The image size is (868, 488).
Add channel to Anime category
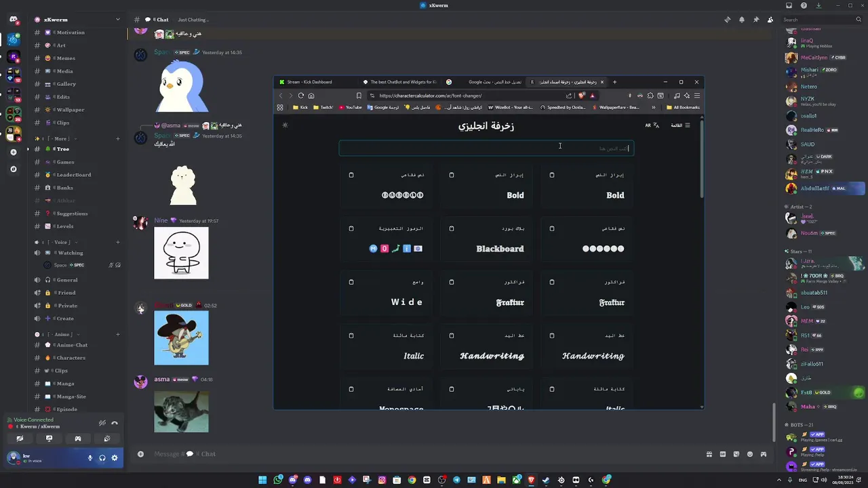pos(118,334)
